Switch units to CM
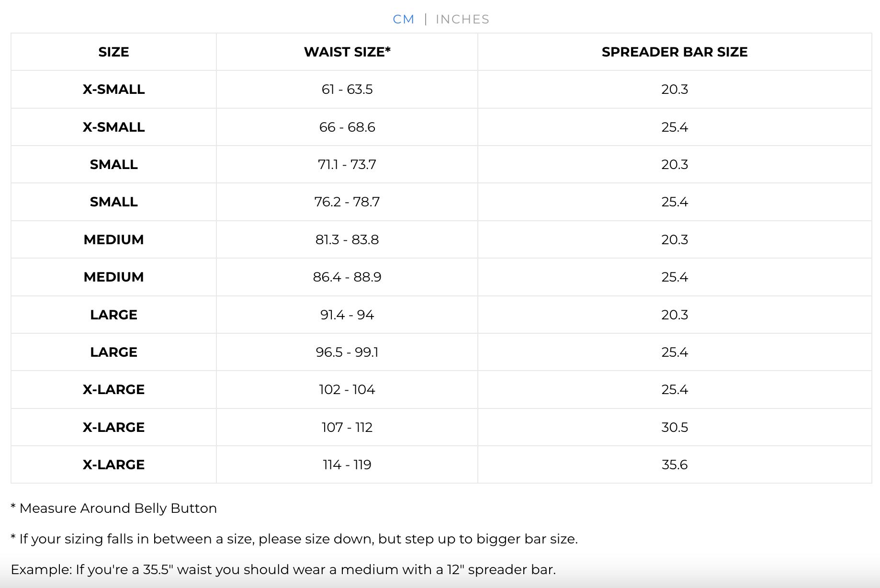This screenshot has height=588, width=880. coord(403,19)
